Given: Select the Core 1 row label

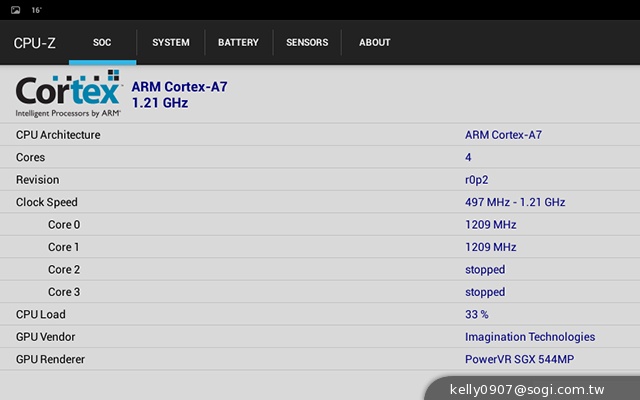Looking at the screenshot, I should click(x=64, y=247).
